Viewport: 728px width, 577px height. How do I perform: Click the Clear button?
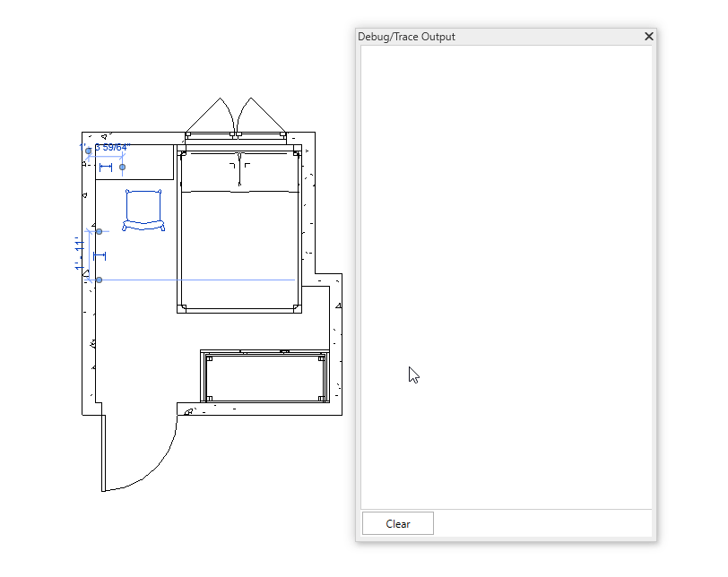tap(397, 524)
